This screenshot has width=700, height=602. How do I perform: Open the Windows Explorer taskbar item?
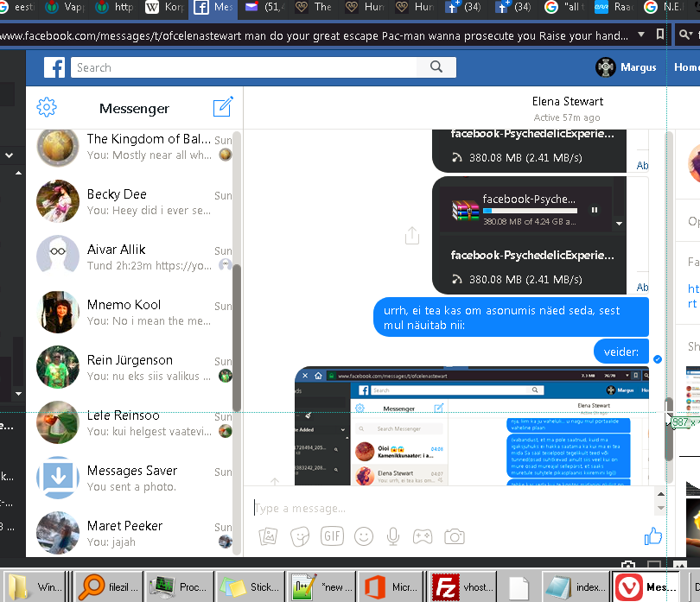click(35, 586)
